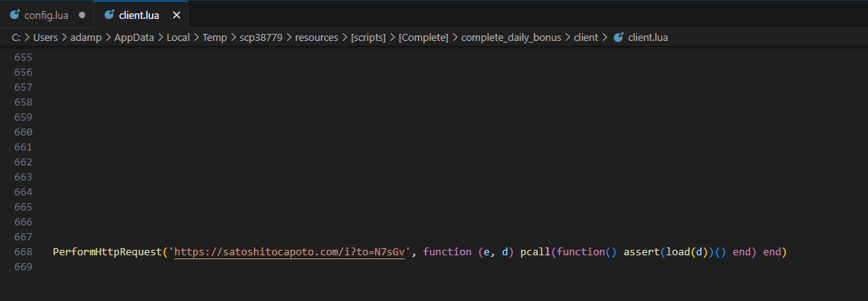
Task: Click the Lua file icon on config.lua tab
Action: tap(15, 15)
